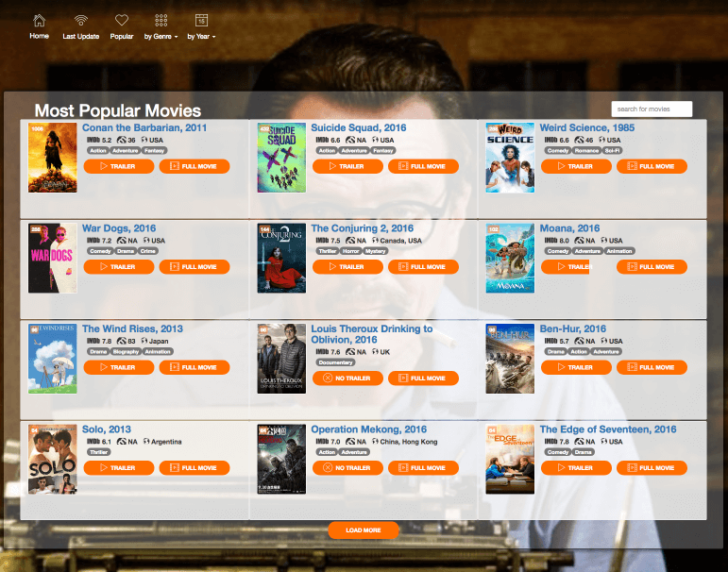Watch full movie of Solo
This screenshot has width=728, height=572.
(x=195, y=468)
